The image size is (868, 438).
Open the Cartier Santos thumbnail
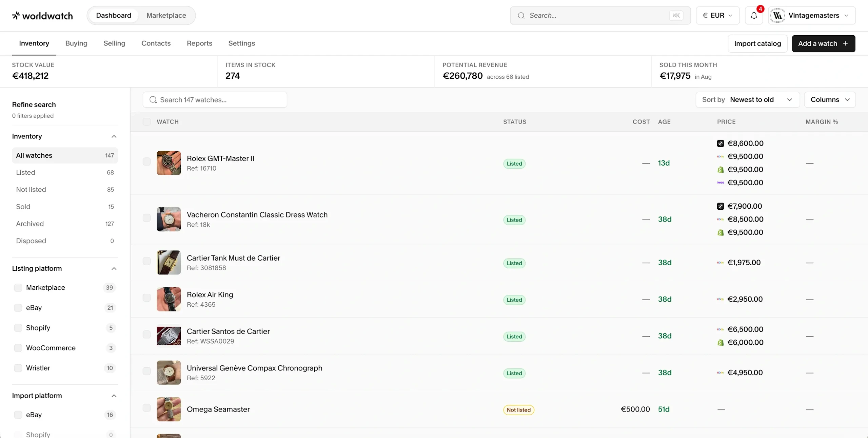point(169,336)
